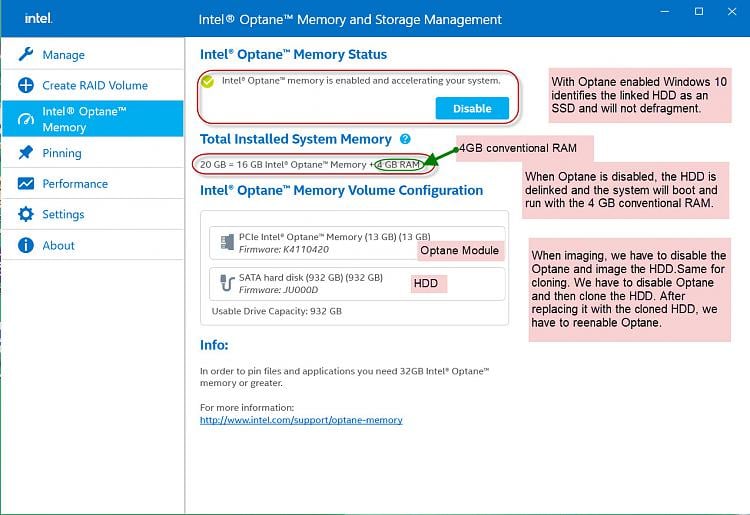Click the 'Firmware: JU000D' text

pos(278,290)
